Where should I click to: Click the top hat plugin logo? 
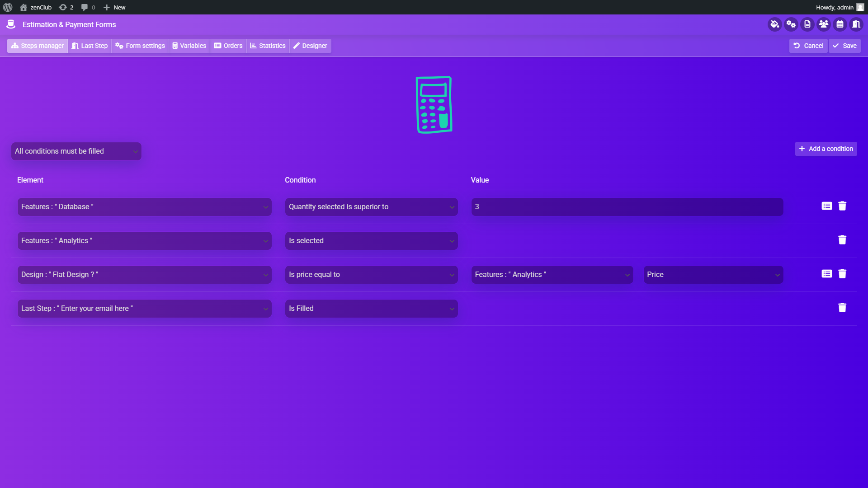(11, 24)
